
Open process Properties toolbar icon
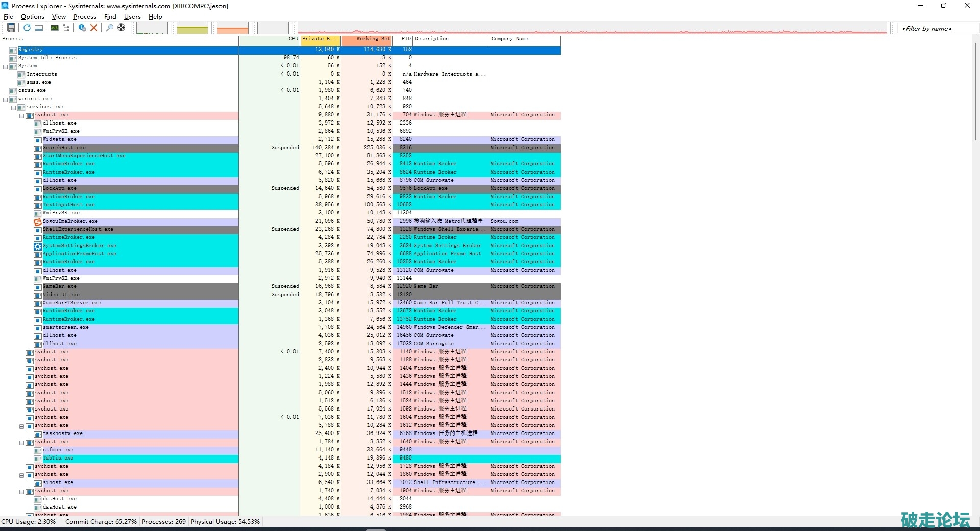coord(82,28)
